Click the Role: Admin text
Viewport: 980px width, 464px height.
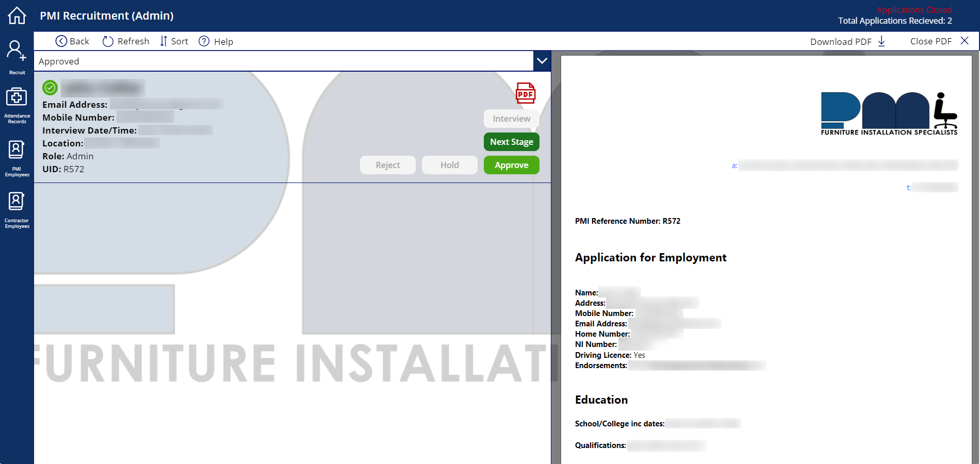tap(68, 156)
